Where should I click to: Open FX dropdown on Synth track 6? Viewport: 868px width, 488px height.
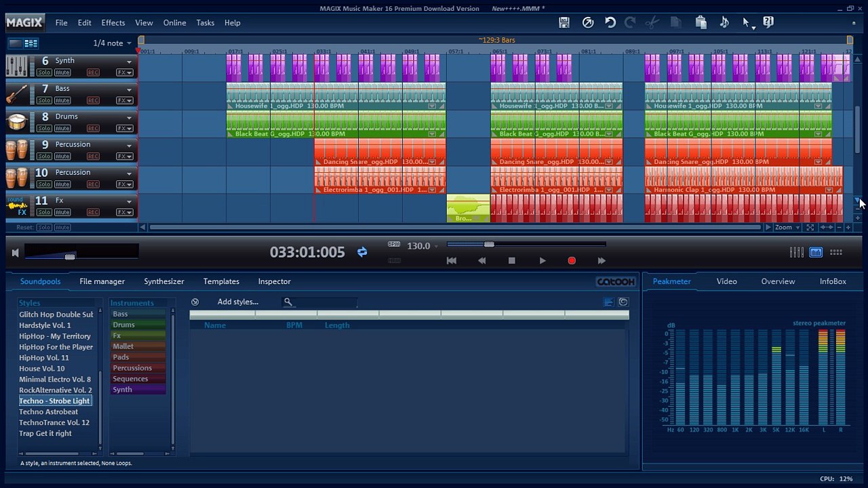pos(124,73)
